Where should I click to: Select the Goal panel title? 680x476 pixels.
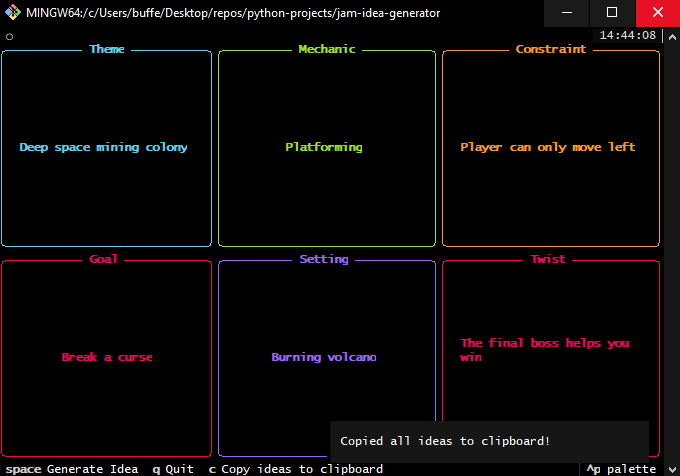point(103,259)
